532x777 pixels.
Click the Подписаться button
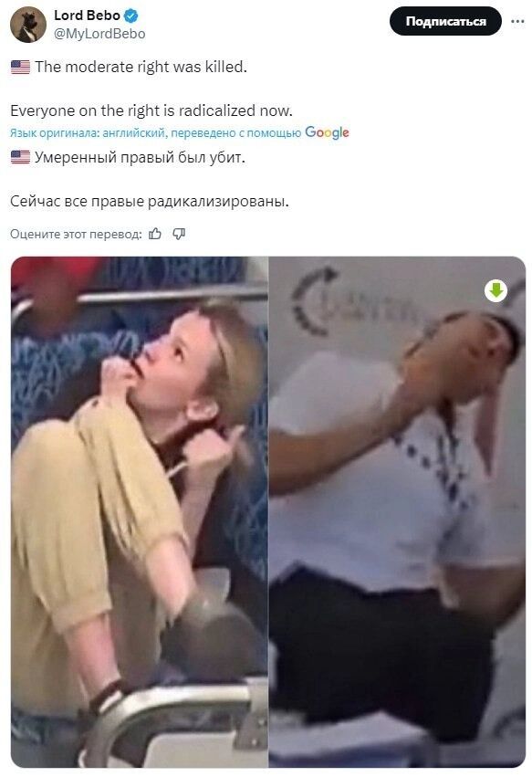[446, 21]
